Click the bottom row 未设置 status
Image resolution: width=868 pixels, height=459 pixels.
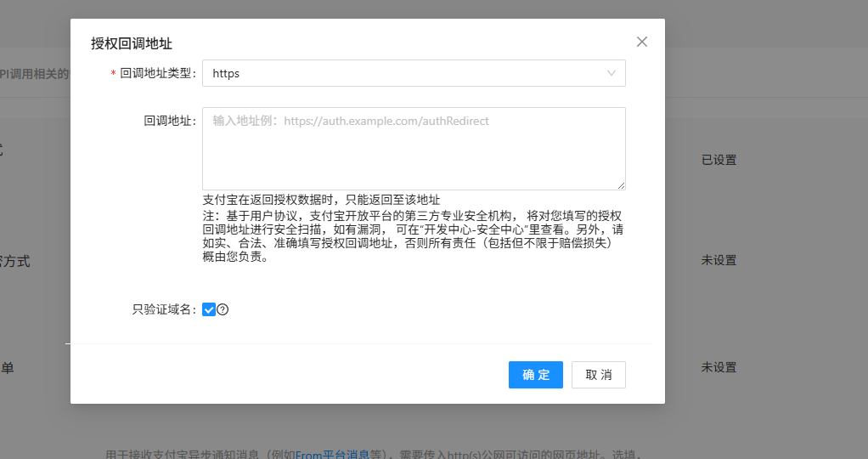pyautogui.click(x=719, y=367)
